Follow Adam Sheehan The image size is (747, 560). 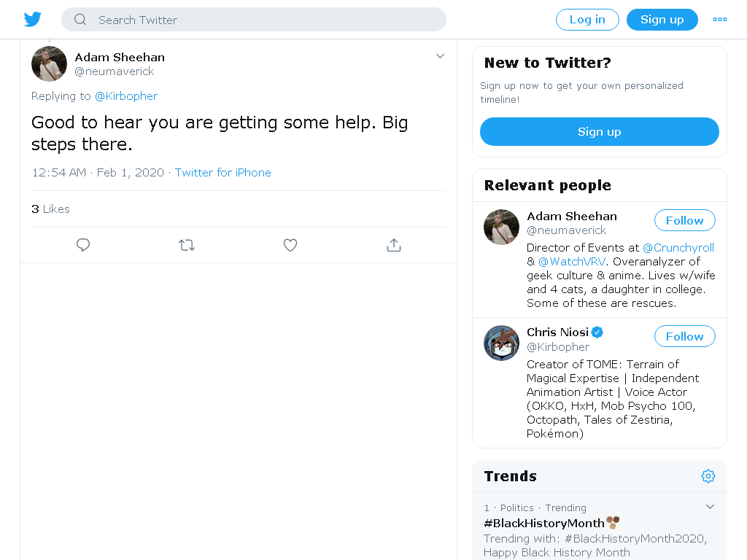pos(684,220)
